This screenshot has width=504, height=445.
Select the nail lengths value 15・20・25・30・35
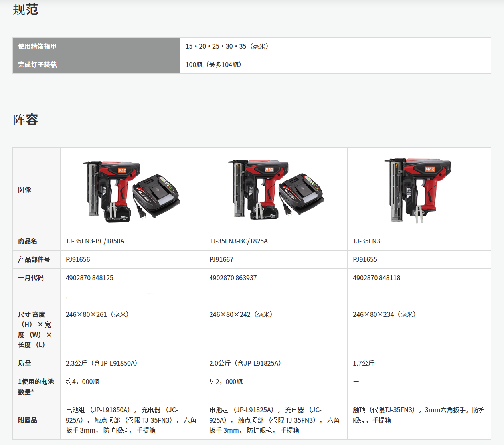(227, 46)
